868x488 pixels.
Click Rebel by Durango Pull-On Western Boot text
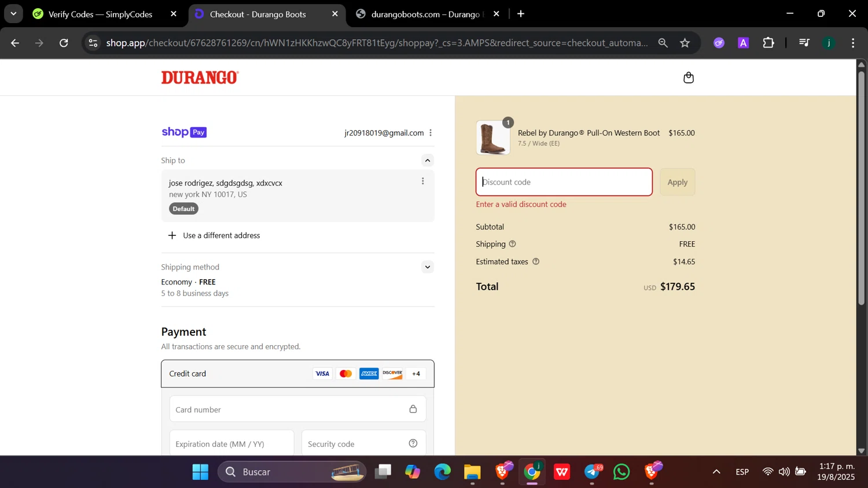coord(589,133)
